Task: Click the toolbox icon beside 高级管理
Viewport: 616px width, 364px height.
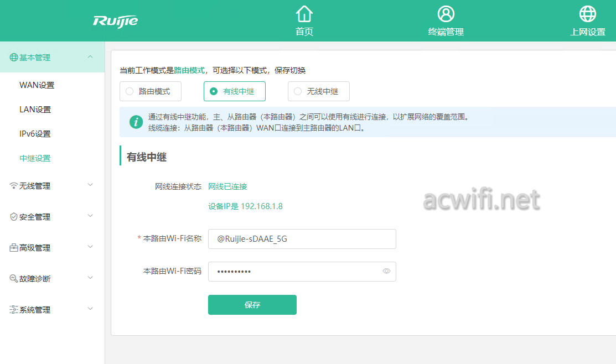Action: pyautogui.click(x=14, y=248)
